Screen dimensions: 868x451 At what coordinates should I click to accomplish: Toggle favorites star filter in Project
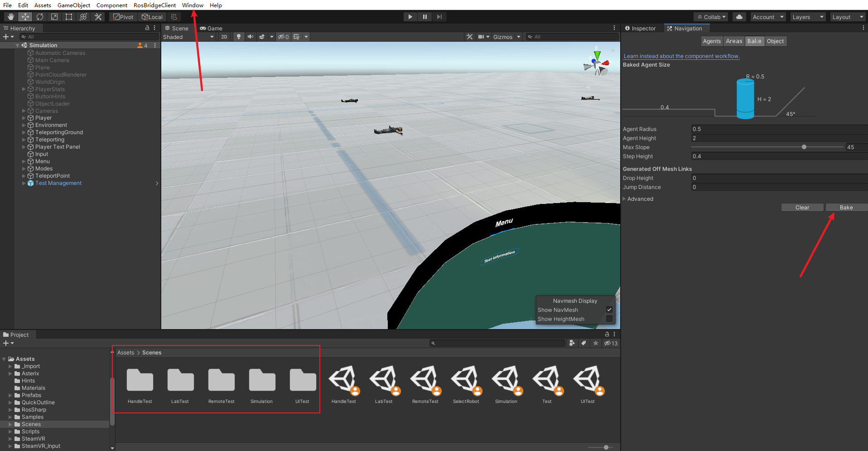click(596, 343)
